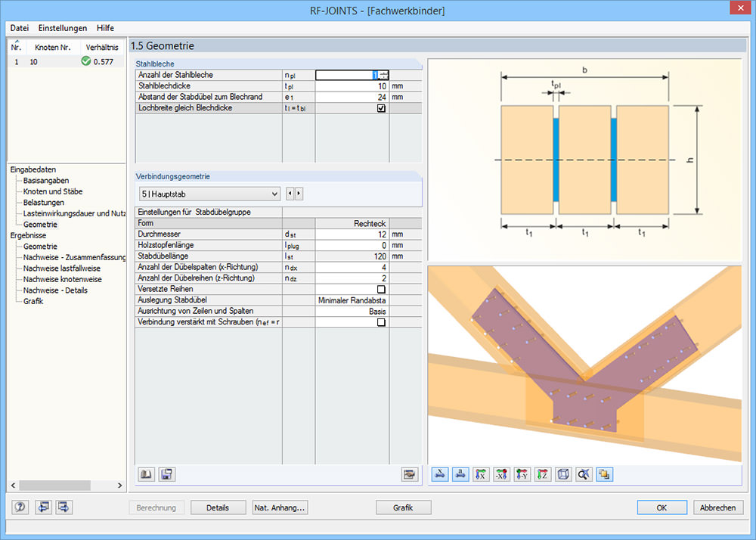Click navigator scrollbar left arrow
Viewport: 756px width, 540px height.
point(13,485)
